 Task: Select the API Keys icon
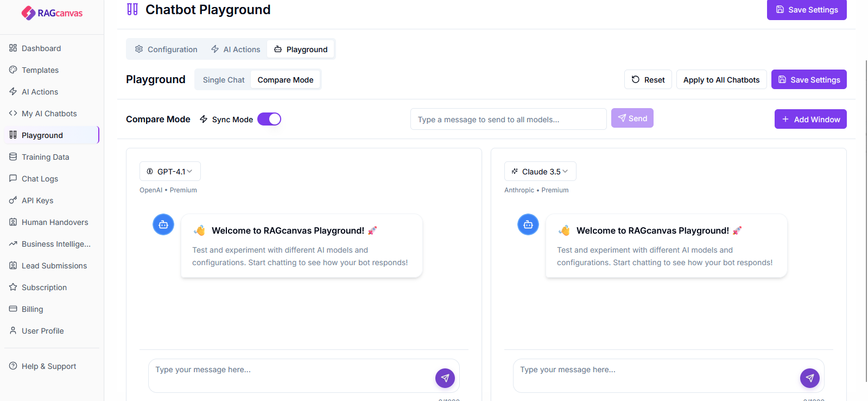(12, 200)
